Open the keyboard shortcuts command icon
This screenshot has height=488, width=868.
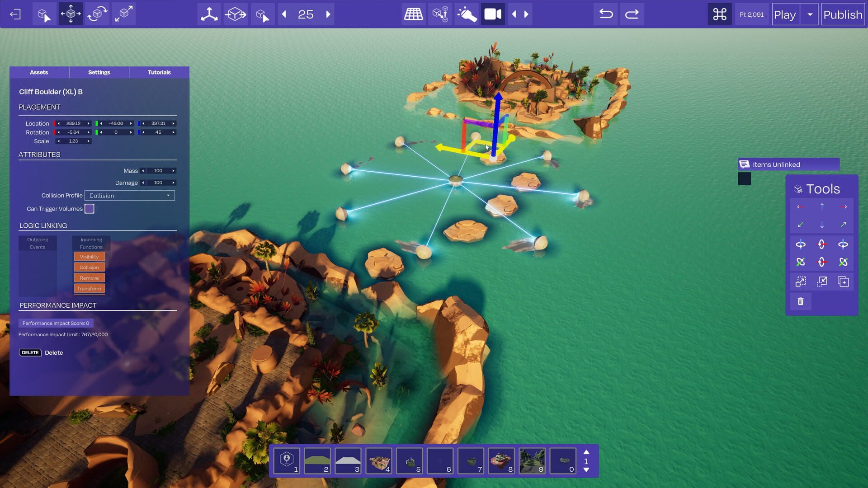tap(719, 14)
